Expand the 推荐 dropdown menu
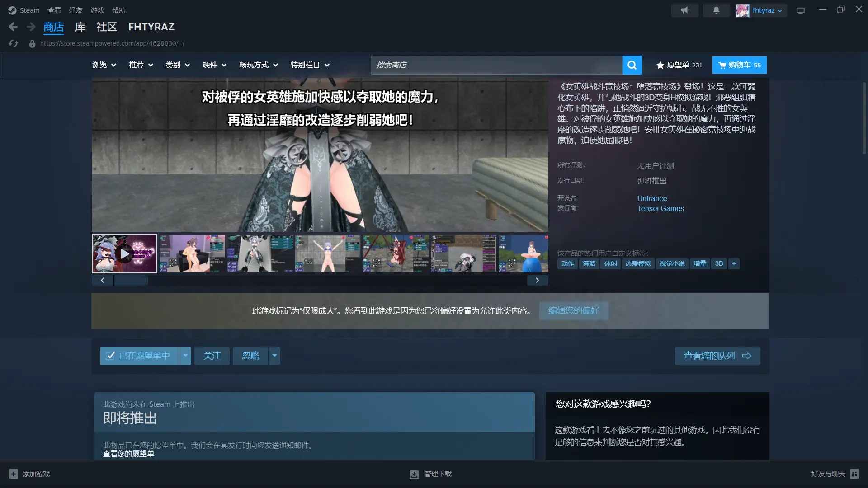Viewport: 868px width, 488px height. click(x=141, y=65)
